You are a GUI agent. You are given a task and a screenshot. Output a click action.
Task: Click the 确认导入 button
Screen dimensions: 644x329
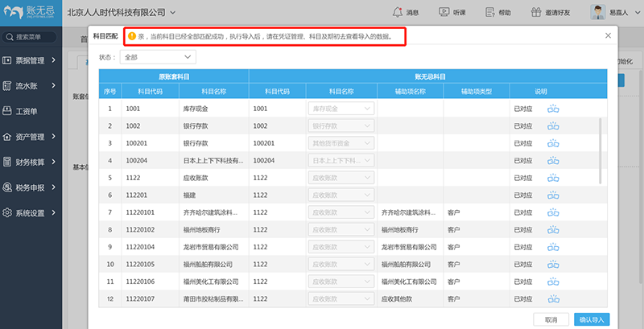(592, 319)
